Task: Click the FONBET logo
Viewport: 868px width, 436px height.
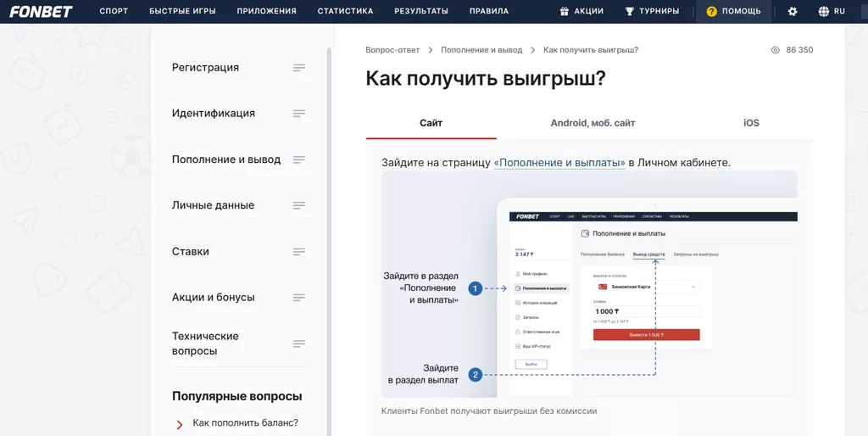Action: (41, 11)
